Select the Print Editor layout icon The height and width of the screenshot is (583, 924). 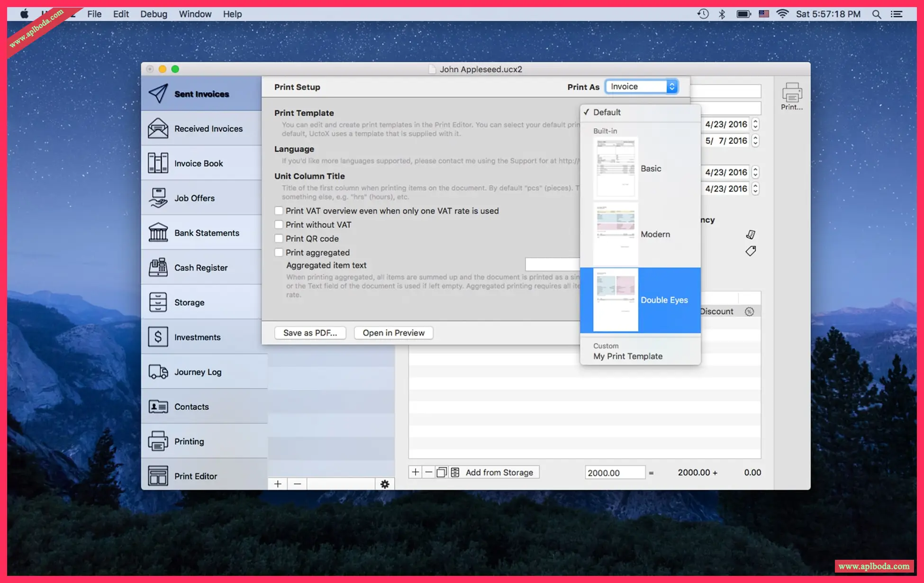pos(158,476)
